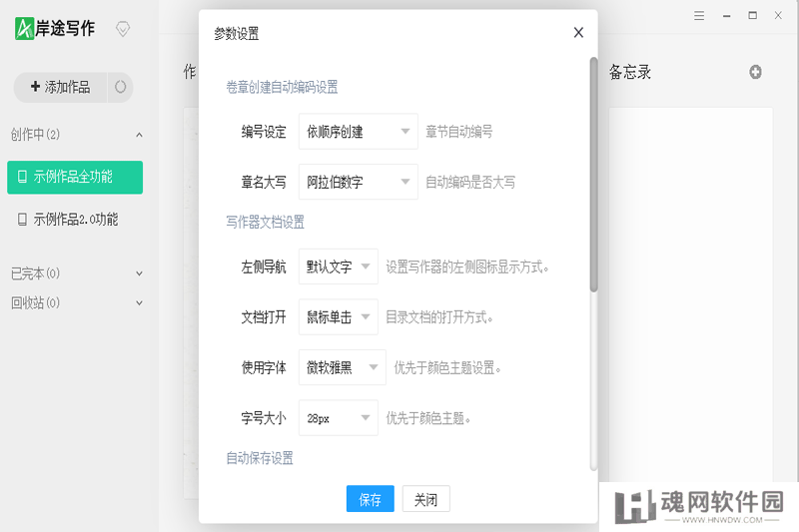799x532 pixels.
Task: Open the diamond VIP icon
Action: tap(123, 29)
